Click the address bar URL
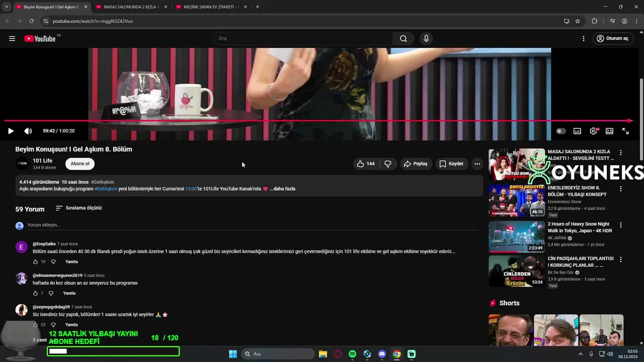644x362 pixels. point(93,21)
